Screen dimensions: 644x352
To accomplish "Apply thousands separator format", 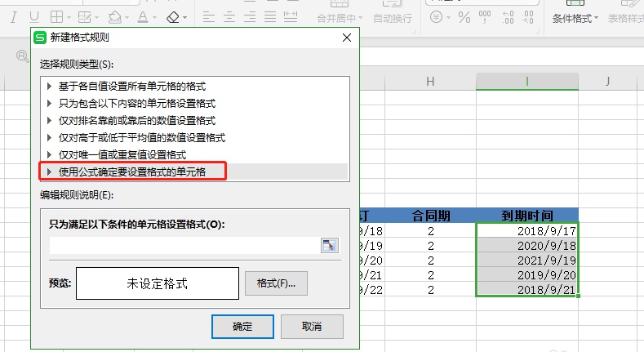I will (485, 17).
